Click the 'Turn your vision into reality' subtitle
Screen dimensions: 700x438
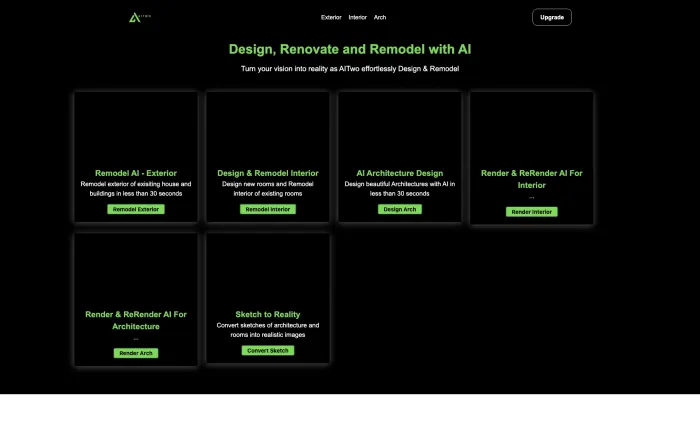(350, 69)
